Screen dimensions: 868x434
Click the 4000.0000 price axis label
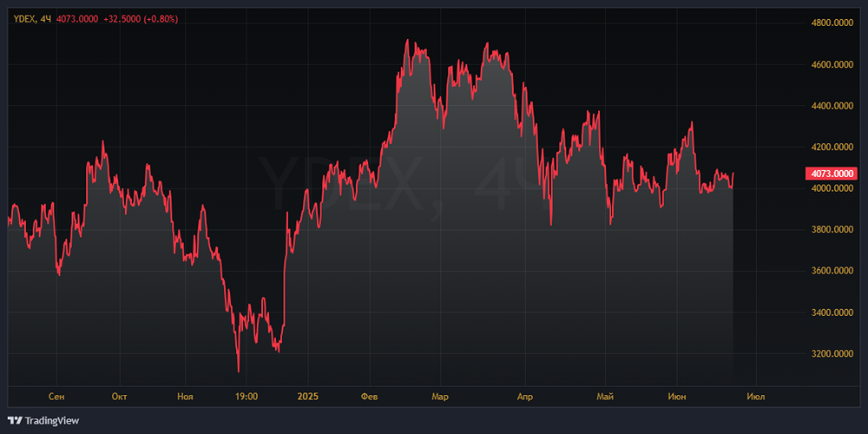click(x=832, y=188)
